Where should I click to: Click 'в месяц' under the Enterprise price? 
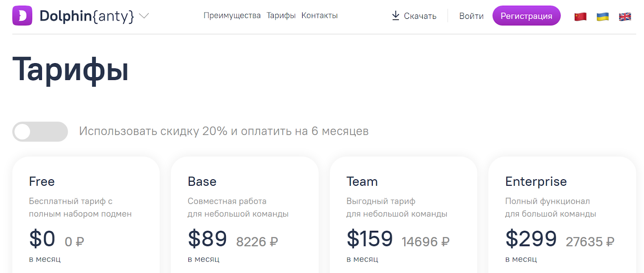click(521, 259)
